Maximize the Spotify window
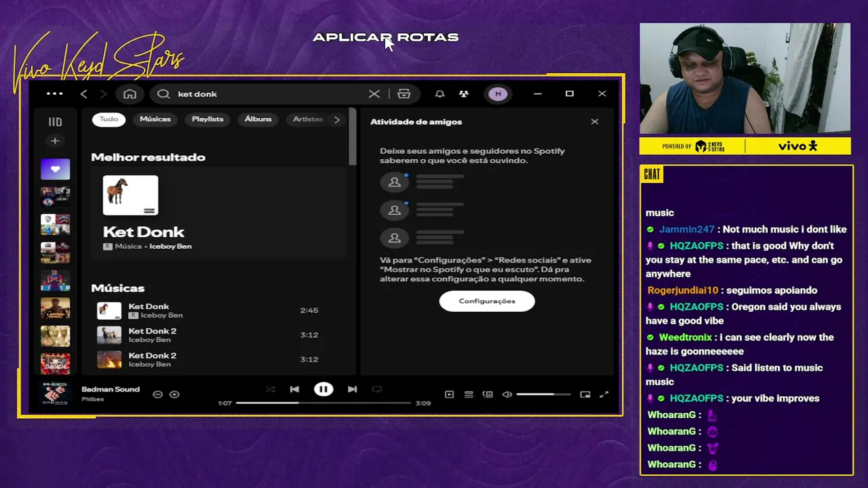868x488 pixels. tap(570, 94)
